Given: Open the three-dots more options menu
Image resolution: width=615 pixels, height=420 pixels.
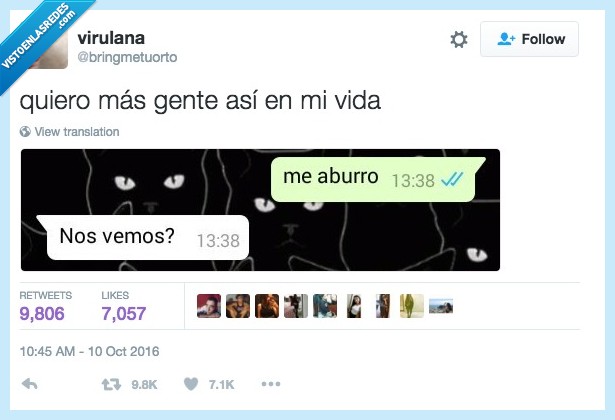Looking at the screenshot, I should (271, 384).
